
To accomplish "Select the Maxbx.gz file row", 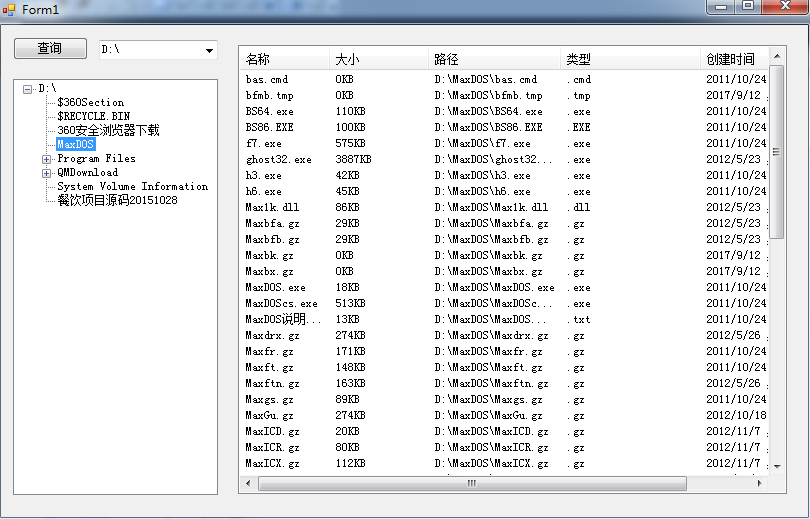I will tap(504, 272).
